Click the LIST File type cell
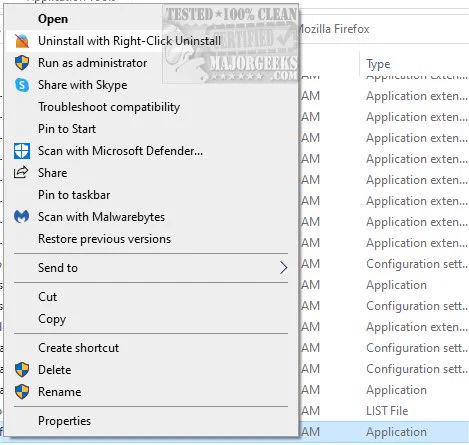The width and height of the screenshot is (469, 445). (387, 411)
